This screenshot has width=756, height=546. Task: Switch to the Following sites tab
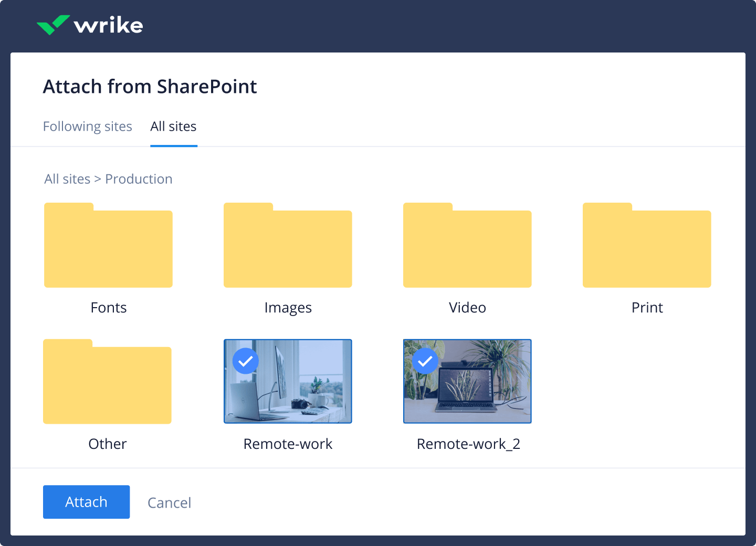point(88,127)
